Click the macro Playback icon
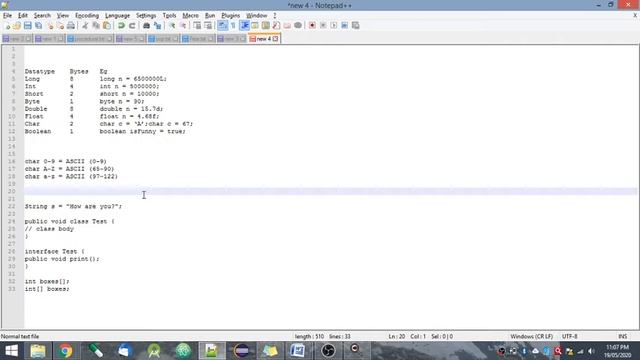640x360 pixels. (x=334, y=26)
